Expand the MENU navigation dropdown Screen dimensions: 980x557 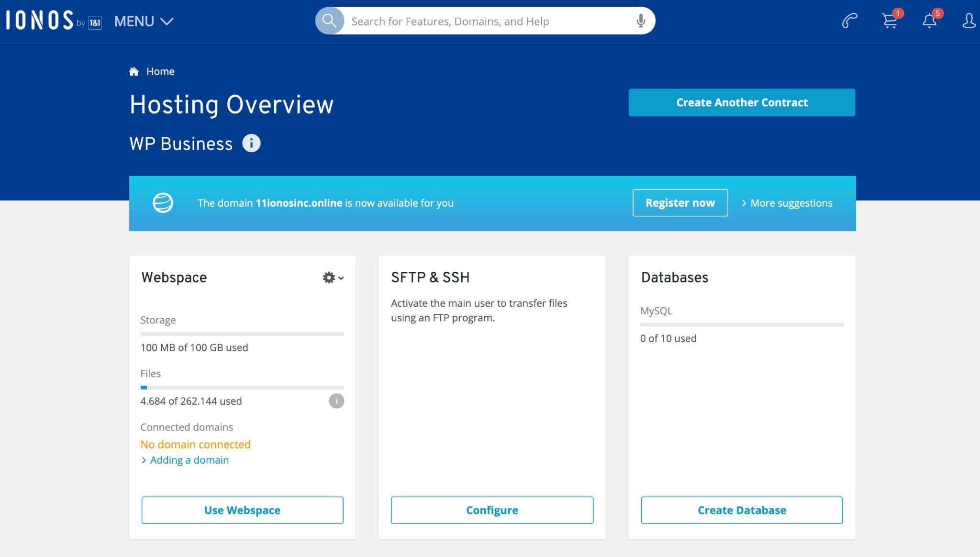pos(144,20)
